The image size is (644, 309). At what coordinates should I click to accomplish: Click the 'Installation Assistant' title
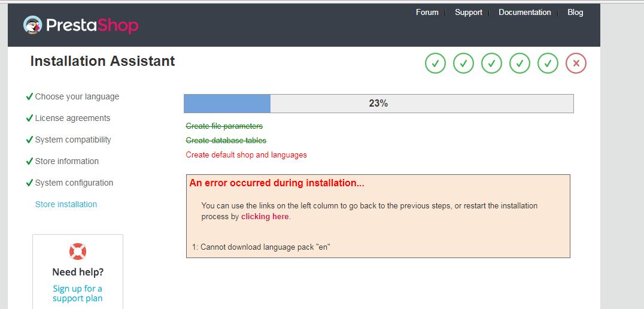click(x=103, y=61)
